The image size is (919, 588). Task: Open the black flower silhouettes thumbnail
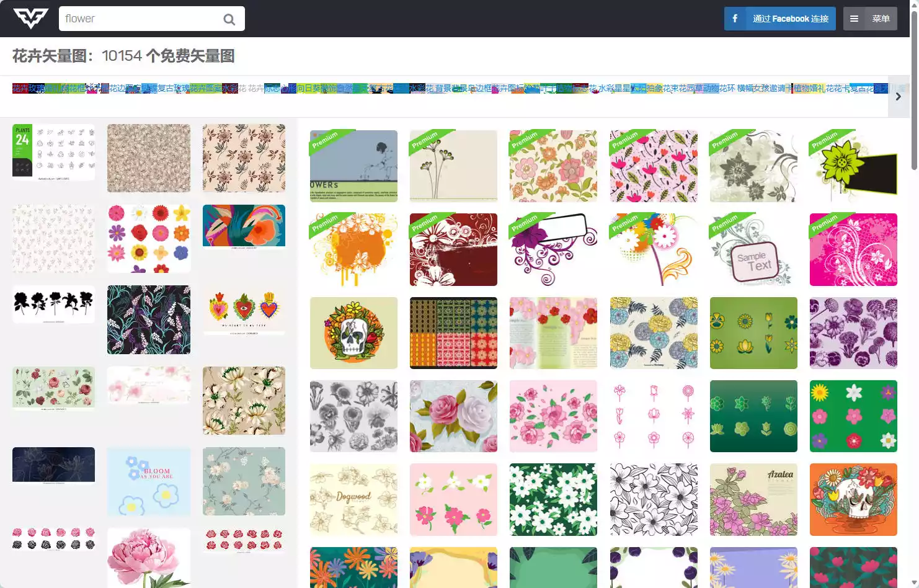pyautogui.click(x=54, y=305)
